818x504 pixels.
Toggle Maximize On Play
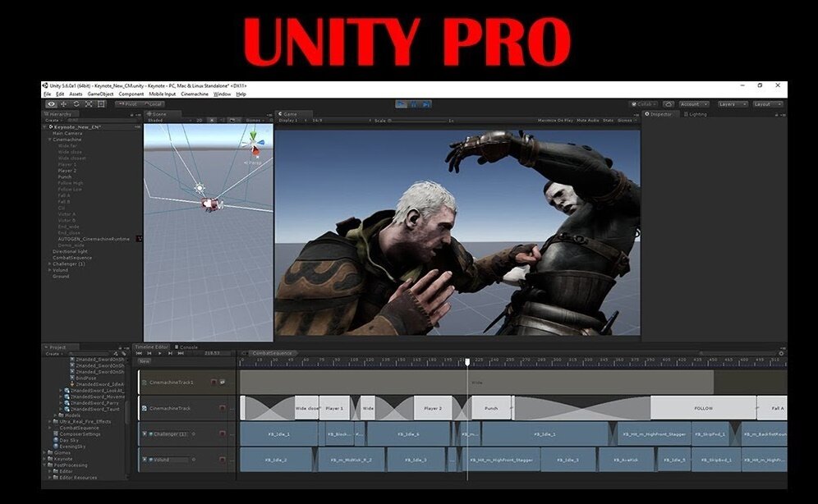coord(555,121)
